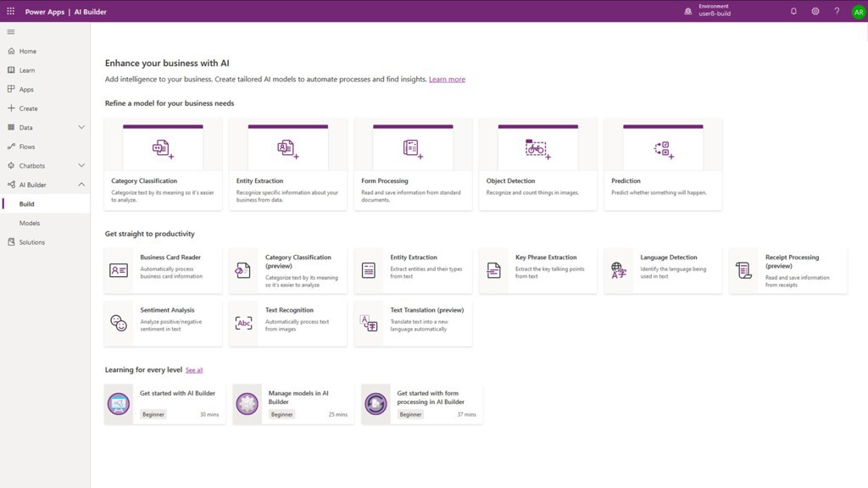Click the Business Card Reader icon
Image resolution: width=868 pixels, height=488 pixels.
(x=119, y=270)
